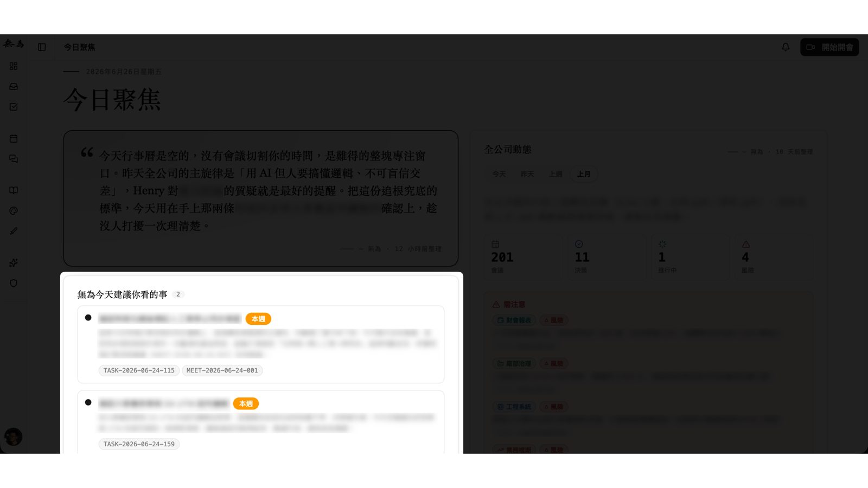
Task: Open tag TASK-2026-06-24-115
Action: pyautogui.click(x=139, y=370)
